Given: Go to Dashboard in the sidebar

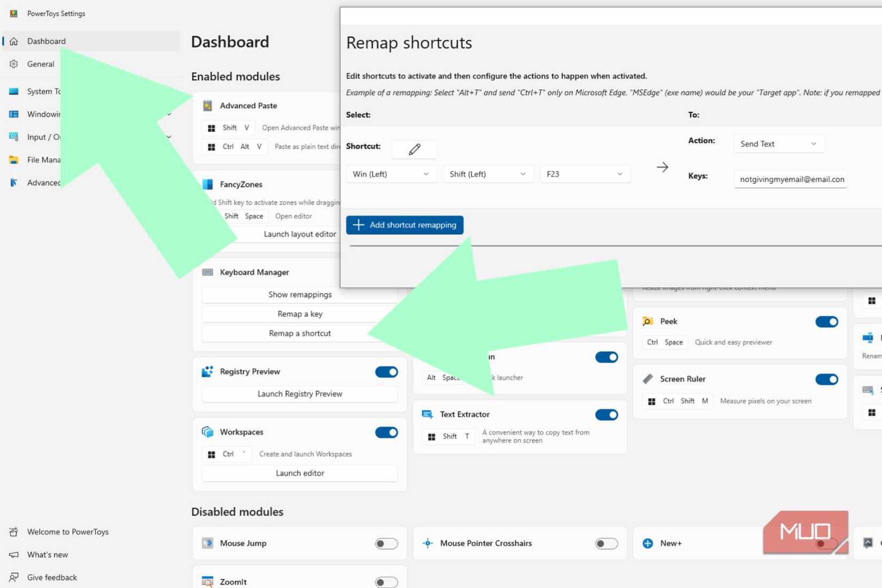Looking at the screenshot, I should [x=91, y=41].
